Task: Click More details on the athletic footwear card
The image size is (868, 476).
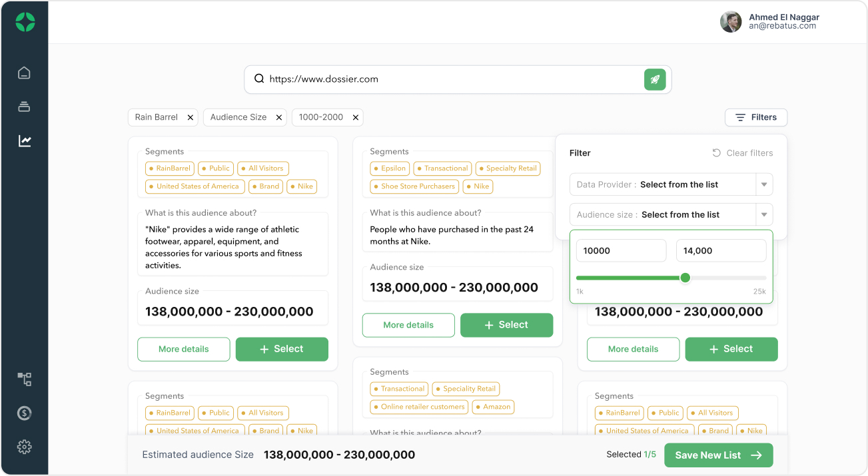Action: coord(184,349)
